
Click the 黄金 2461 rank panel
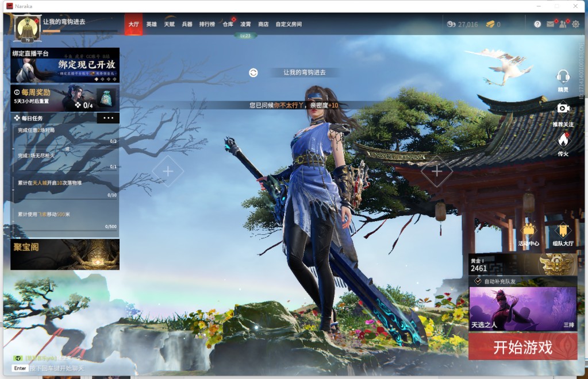click(522, 264)
